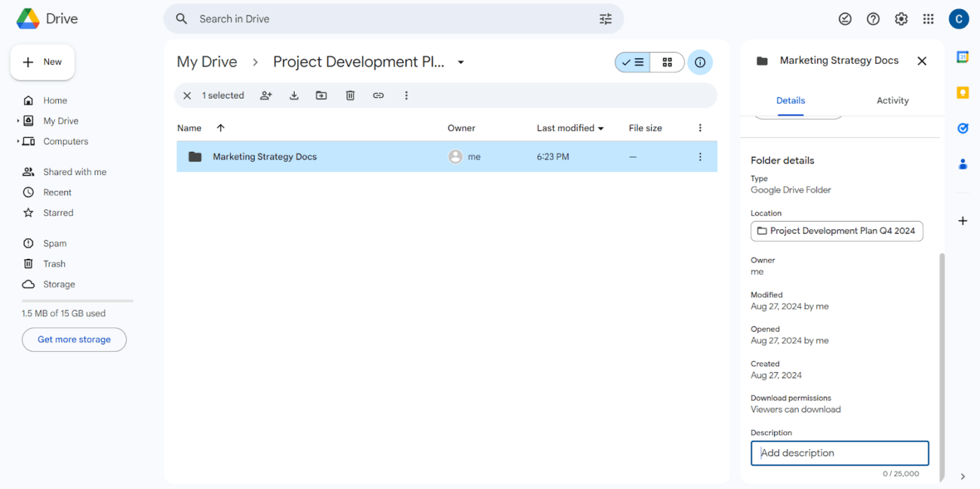
Task: Open more actions for Marketing Strategy Docs row
Action: [x=700, y=157]
